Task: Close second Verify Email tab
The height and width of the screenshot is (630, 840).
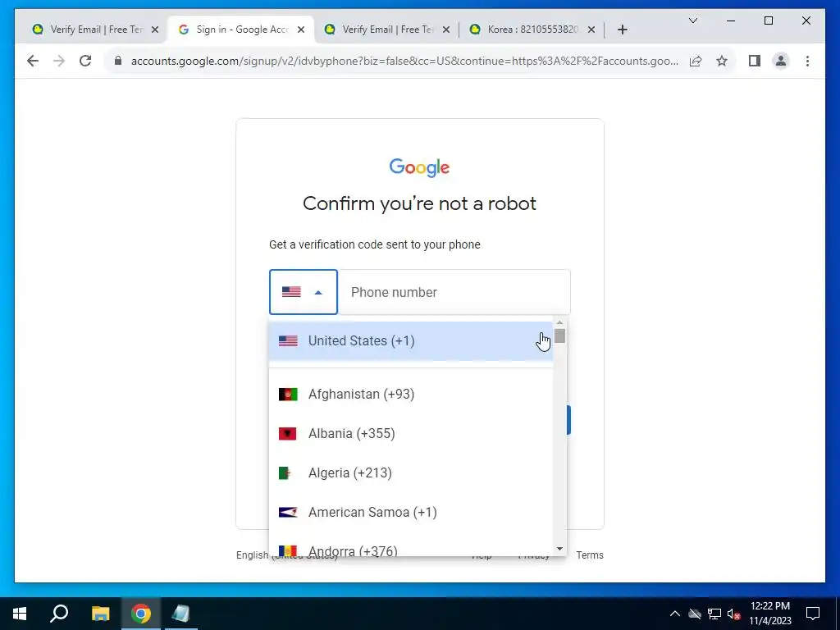Action: (x=446, y=30)
